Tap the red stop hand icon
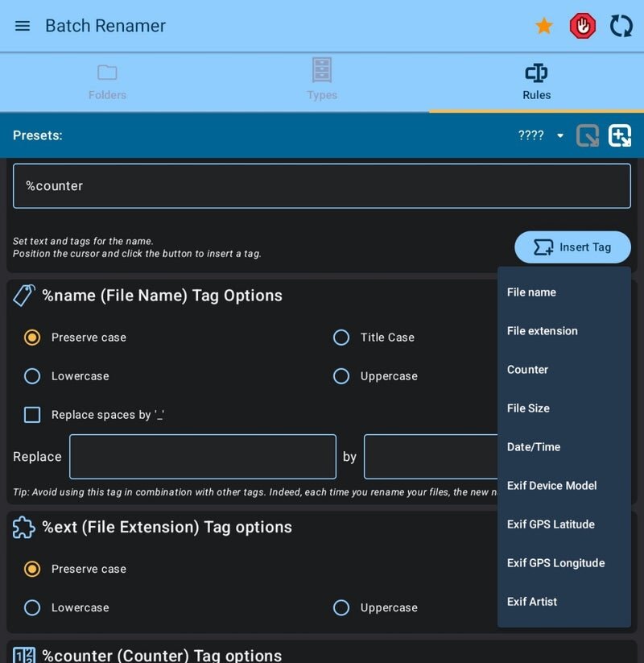Screen dimensions: 644x663 click(x=583, y=26)
